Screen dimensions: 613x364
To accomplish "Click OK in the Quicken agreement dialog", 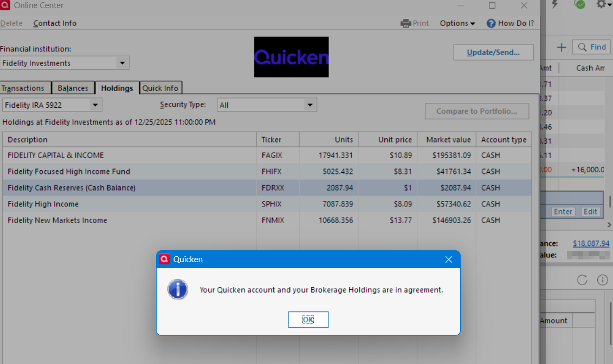I will [308, 320].
